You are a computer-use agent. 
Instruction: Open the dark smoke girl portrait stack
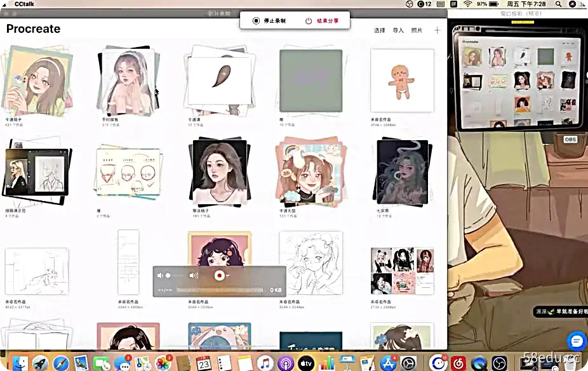pyautogui.click(x=402, y=172)
